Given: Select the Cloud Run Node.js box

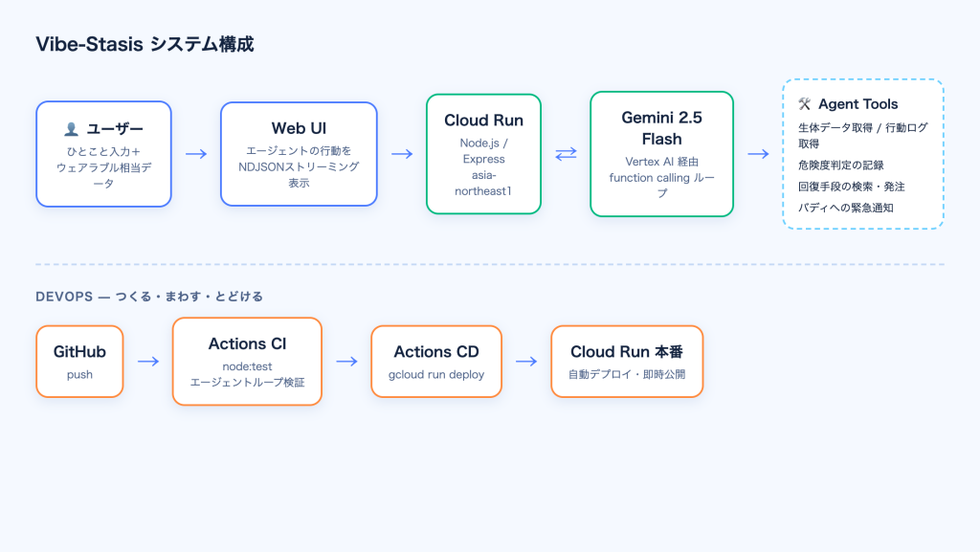Looking at the screenshot, I should [483, 154].
